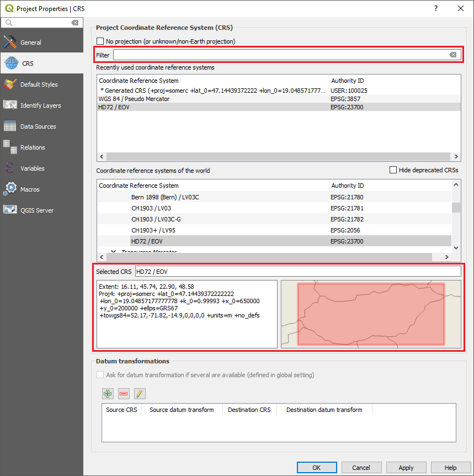Select HD72 / EOV in recently used list
This screenshot has width=474, height=476.
[x=279, y=107]
